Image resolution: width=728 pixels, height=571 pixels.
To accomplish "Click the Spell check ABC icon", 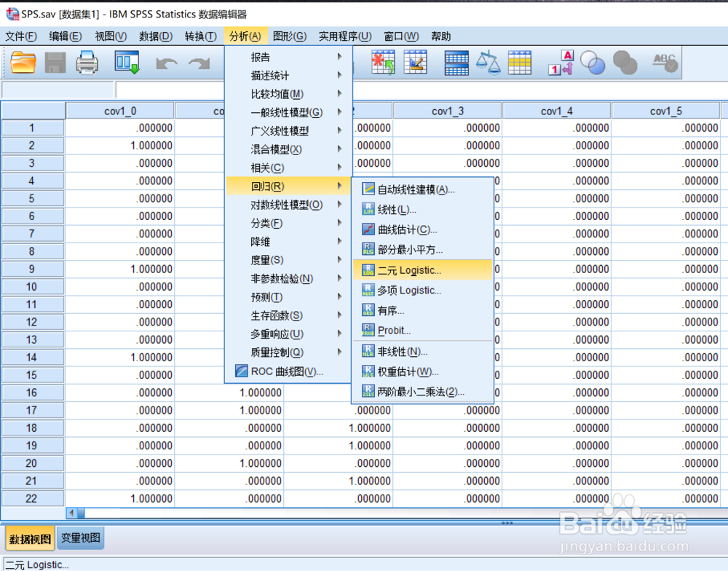I will pyautogui.click(x=665, y=63).
